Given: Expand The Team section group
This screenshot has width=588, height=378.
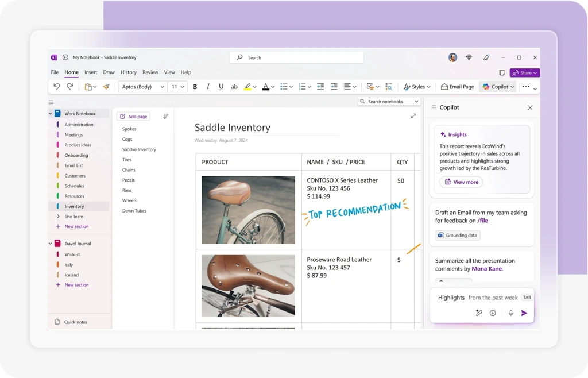Looking at the screenshot, I should click(58, 217).
